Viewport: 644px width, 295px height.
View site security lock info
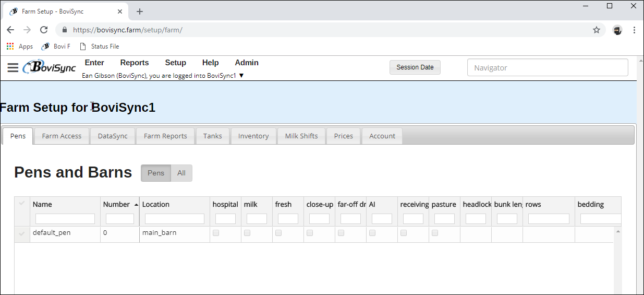pyautogui.click(x=65, y=30)
